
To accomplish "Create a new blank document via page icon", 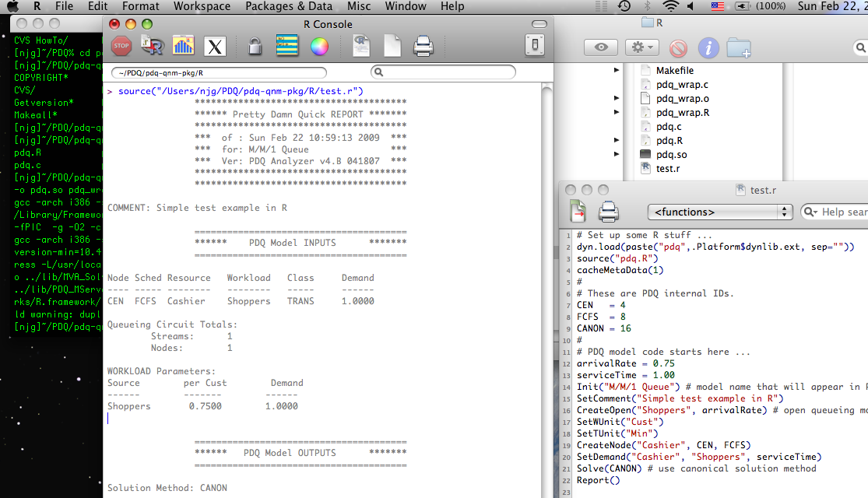I will click(x=392, y=46).
